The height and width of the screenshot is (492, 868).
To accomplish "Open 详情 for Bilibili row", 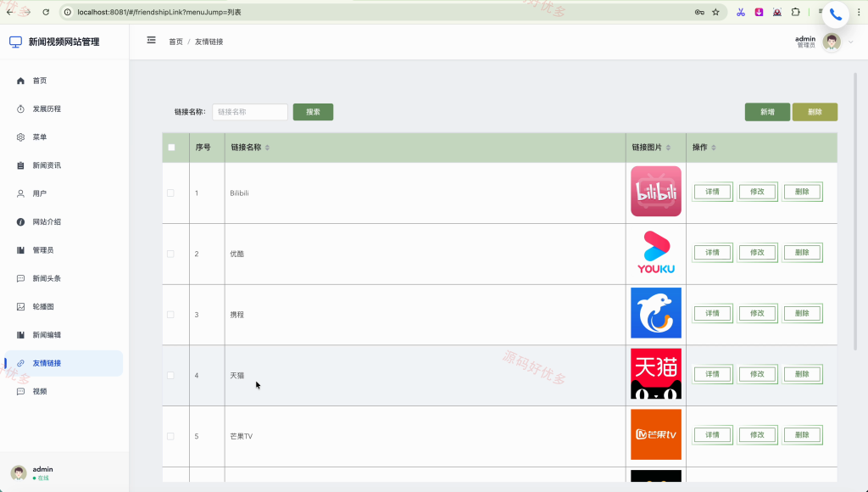I will 712,192.
